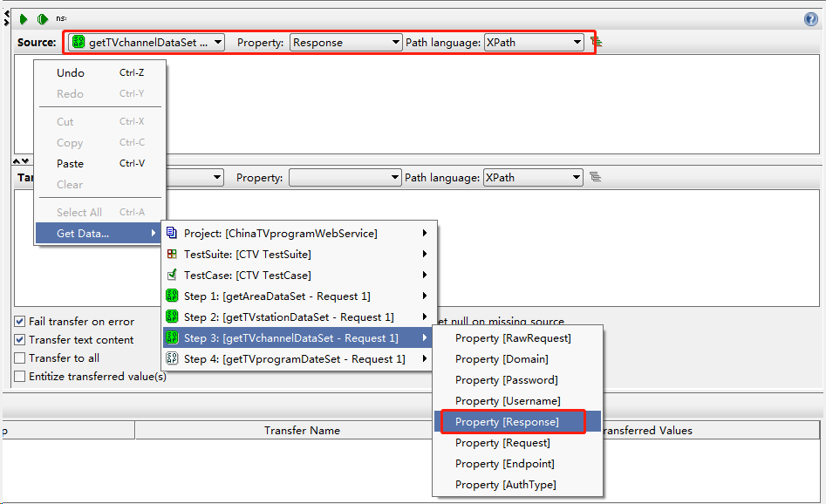Click the Step 4 SOAP request icon
The height and width of the screenshot is (504, 826).
pyautogui.click(x=172, y=358)
